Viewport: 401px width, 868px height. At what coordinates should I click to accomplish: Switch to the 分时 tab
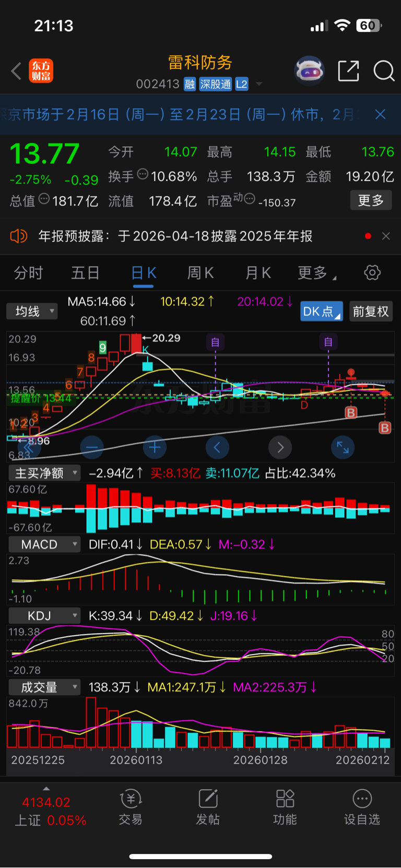coord(28,272)
